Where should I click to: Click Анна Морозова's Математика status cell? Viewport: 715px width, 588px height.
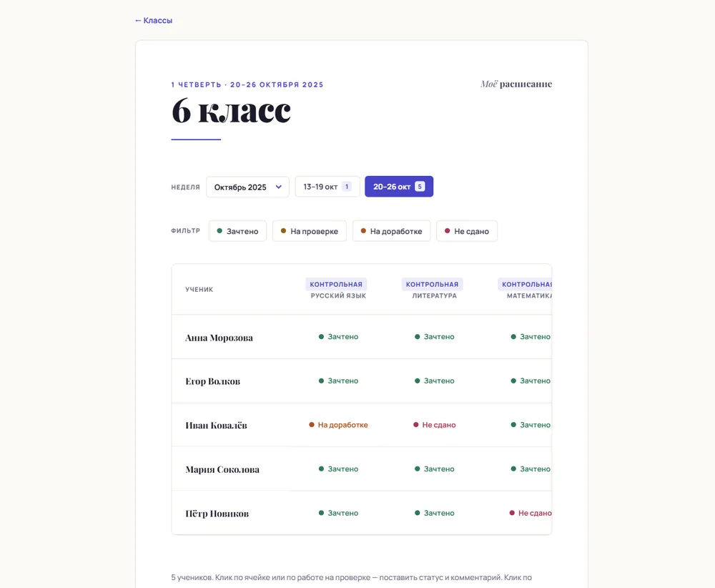[531, 337]
